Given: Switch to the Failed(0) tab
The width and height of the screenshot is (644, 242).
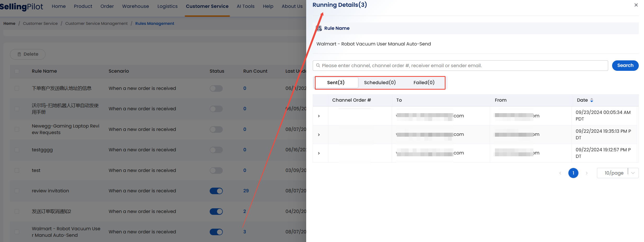Looking at the screenshot, I should pos(424,83).
